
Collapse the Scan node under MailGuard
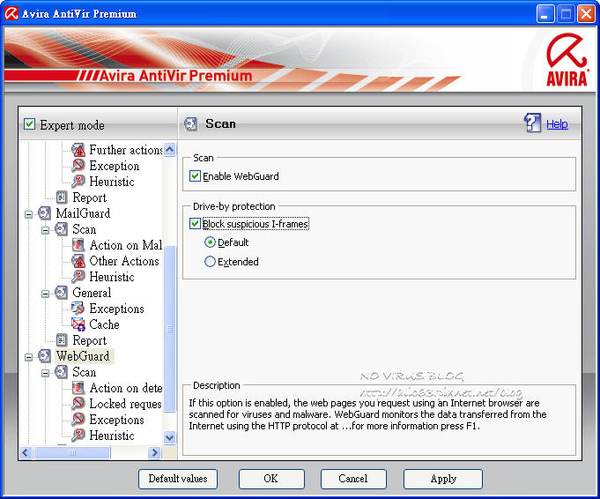46,230
